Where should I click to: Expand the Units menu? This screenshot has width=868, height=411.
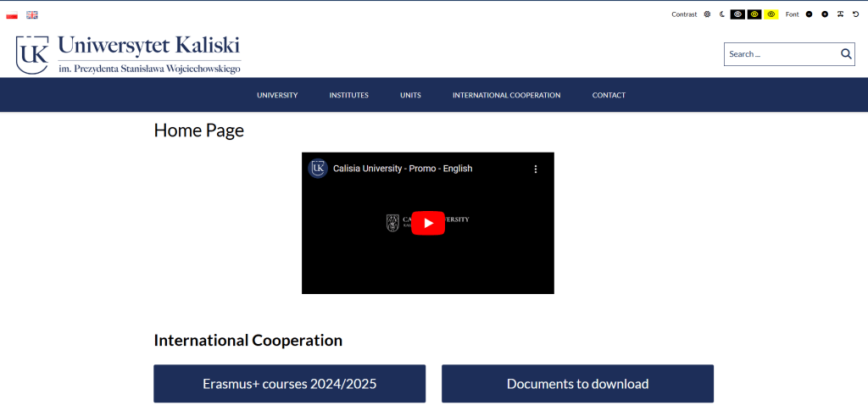410,95
